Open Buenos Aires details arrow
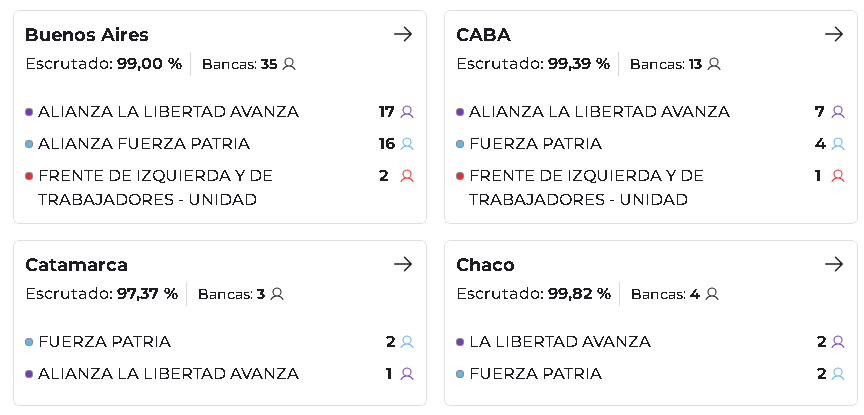 (403, 35)
